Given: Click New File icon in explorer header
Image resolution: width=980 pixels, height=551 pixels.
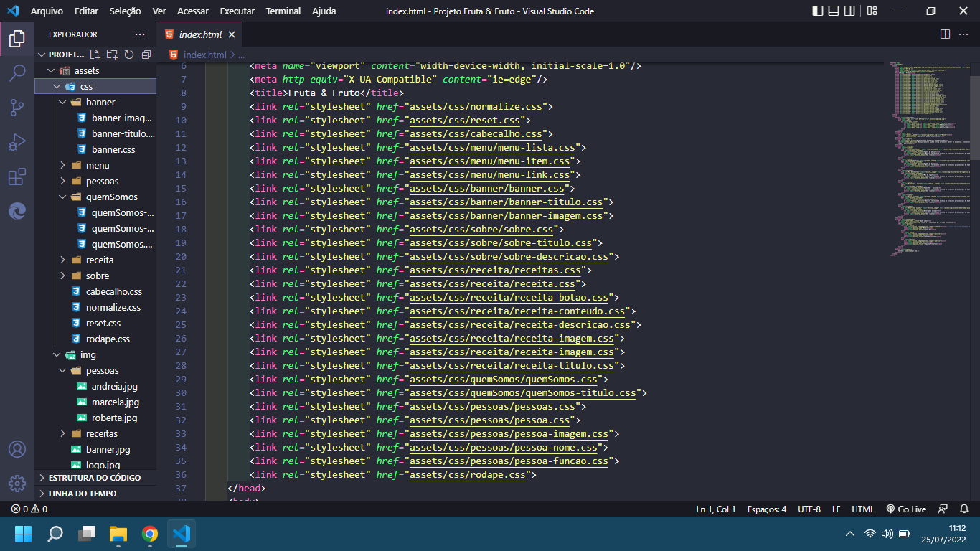Looking at the screenshot, I should tap(95, 55).
